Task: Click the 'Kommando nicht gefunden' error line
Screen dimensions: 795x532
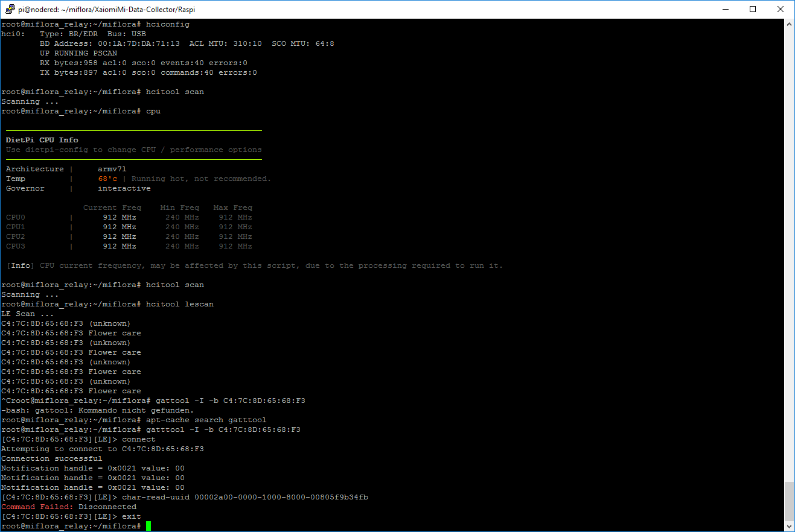Action: pos(97,410)
